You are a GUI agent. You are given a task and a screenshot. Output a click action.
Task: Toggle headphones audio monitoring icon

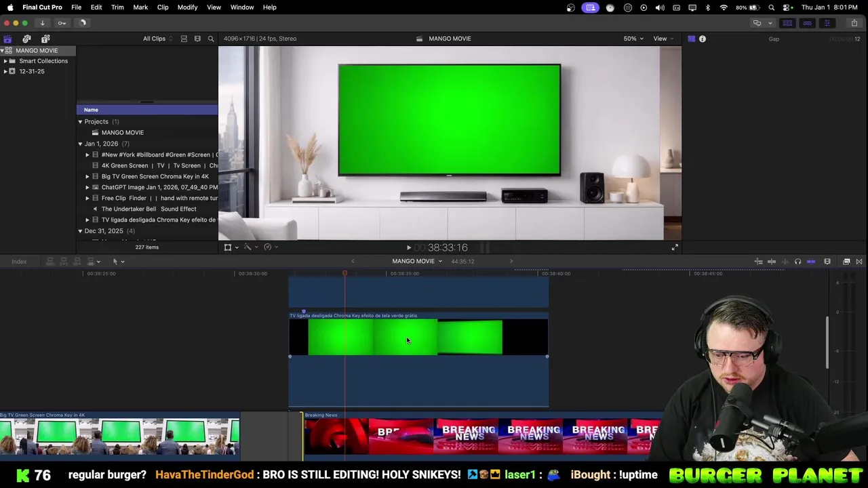[797, 262]
